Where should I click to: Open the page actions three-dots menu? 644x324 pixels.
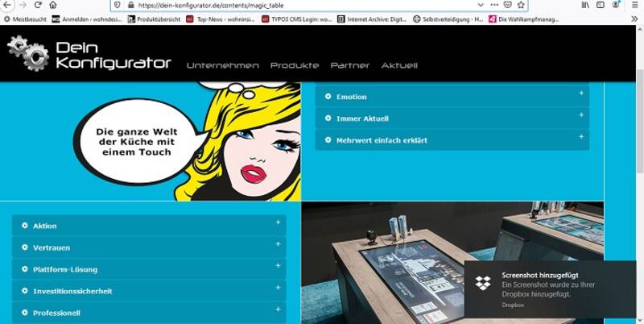494,5
